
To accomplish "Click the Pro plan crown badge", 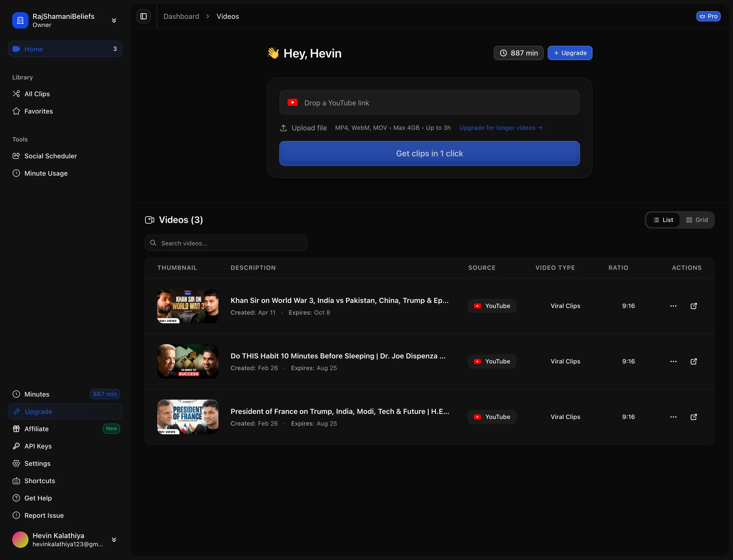I will tap(708, 16).
